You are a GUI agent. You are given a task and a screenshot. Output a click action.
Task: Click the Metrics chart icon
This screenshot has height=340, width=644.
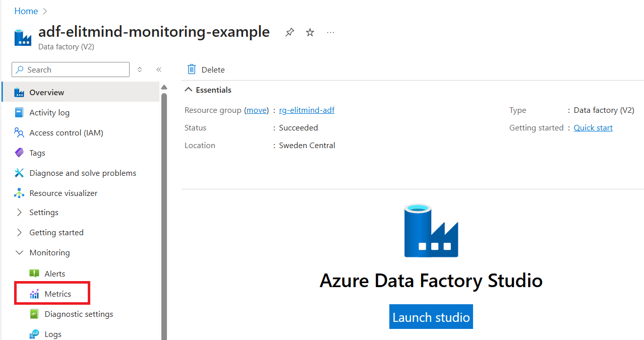click(34, 294)
